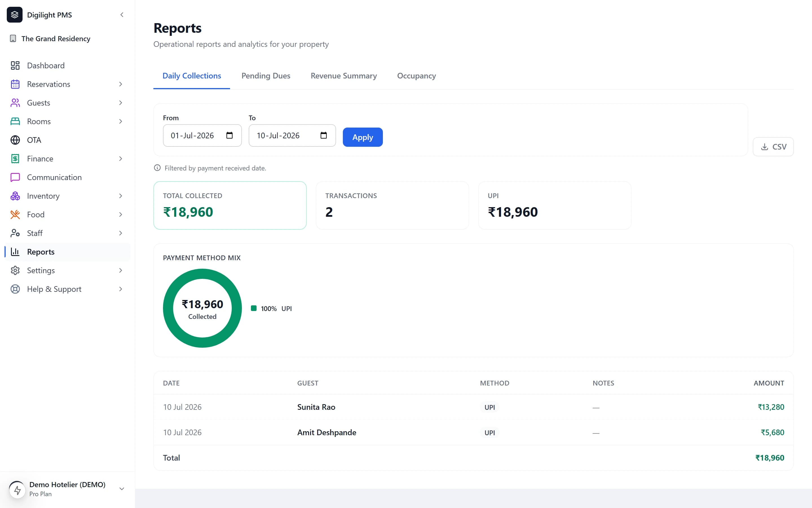Click the Reports bar chart icon
Viewport: 812px width, 508px height.
pyautogui.click(x=15, y=252)
